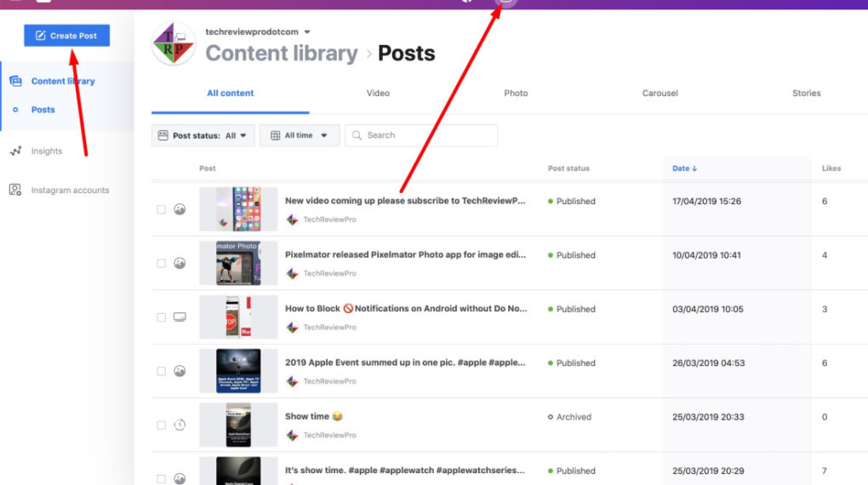Image resolution: width=868 pixels, height=485 pixels.
Task: Click the Instagram icon in the top bar
Action: pos(505,2)
